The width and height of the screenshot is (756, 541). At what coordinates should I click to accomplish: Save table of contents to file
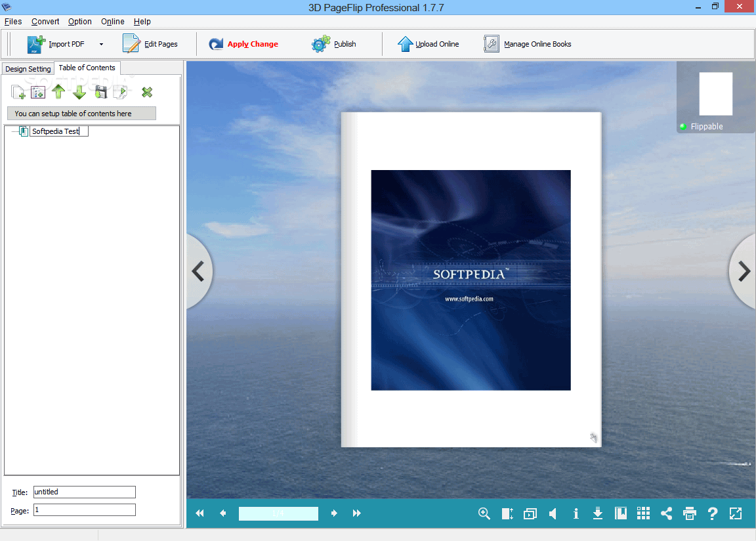[x=101, y=92]
